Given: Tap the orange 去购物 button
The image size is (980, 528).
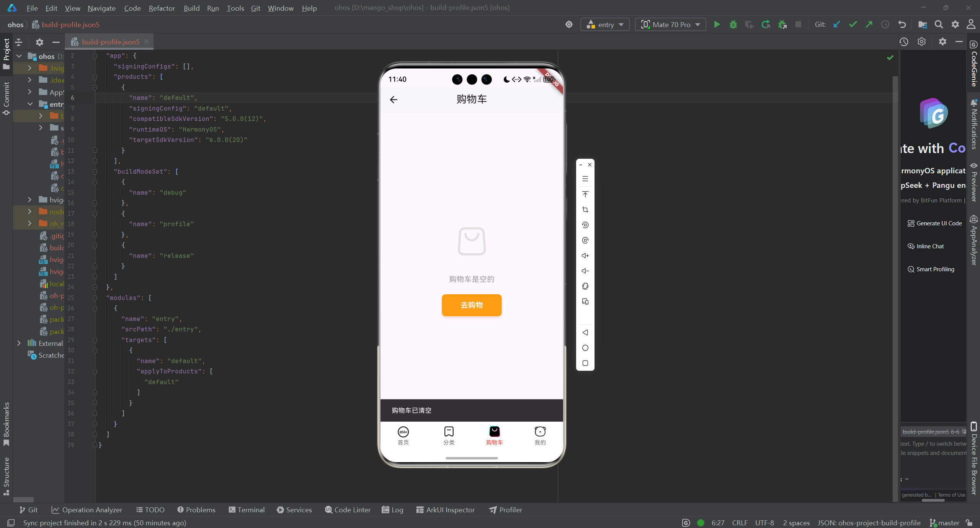Looking at the screenshot, I should [472, 305].
